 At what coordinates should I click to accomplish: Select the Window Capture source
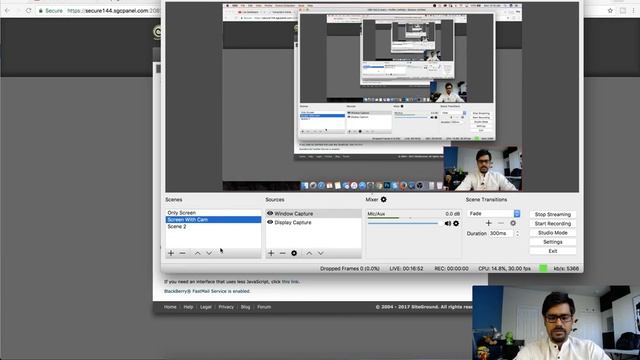(x=313, y=213)
